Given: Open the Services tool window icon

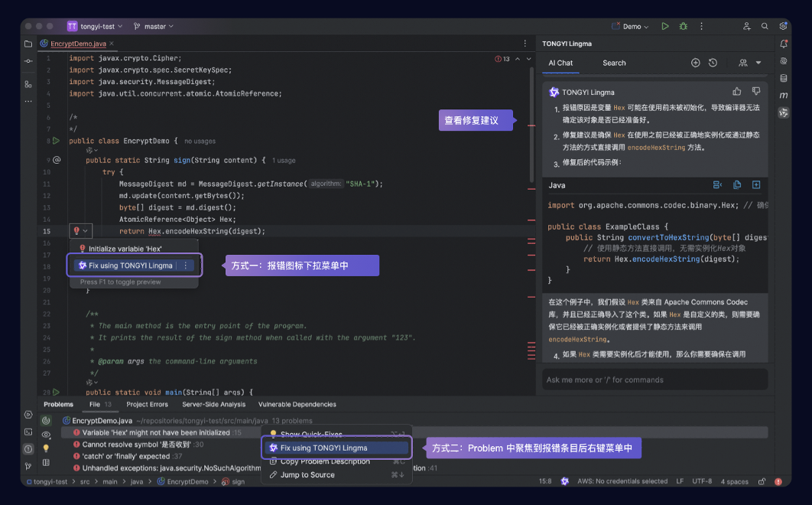Looking at the screenshot, I should click(x=28, y=415).
